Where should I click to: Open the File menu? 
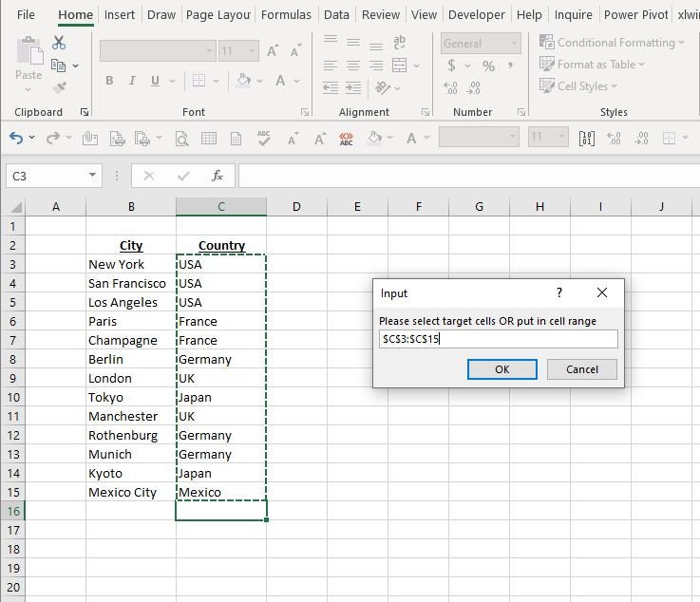pos(26,15)
